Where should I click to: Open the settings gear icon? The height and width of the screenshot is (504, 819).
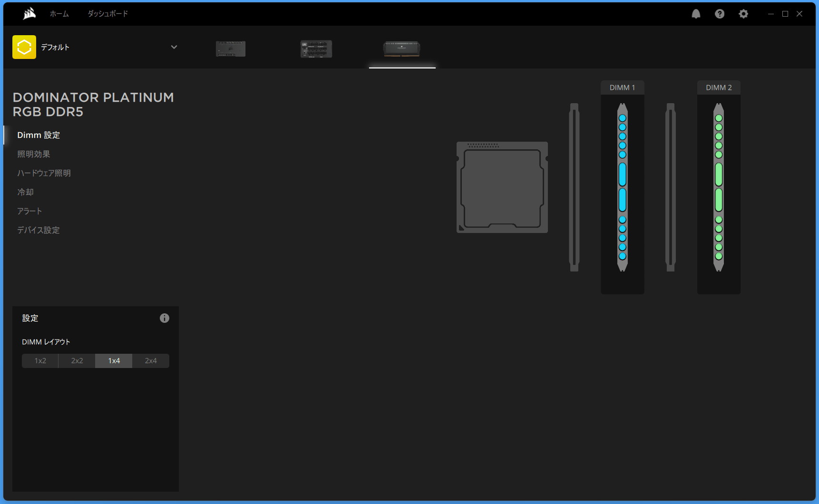point(743,14)
